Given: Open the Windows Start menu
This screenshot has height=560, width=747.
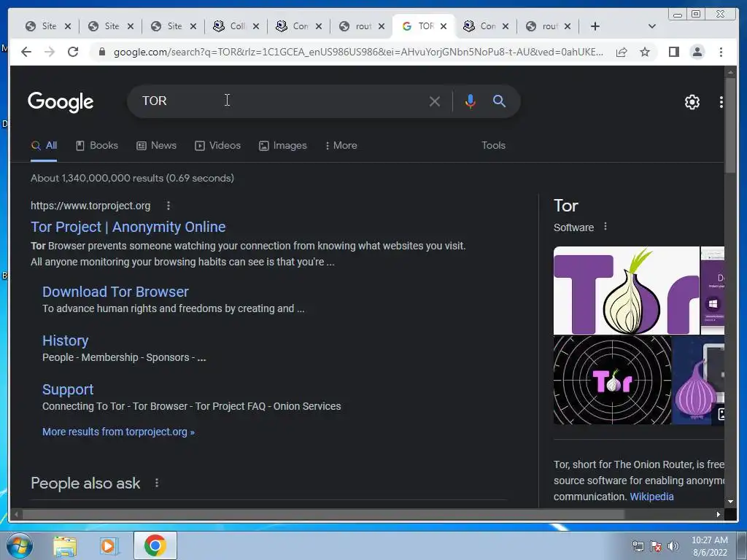Looking at the screenshot, I should pyautogui.click(x=19, y=545).
